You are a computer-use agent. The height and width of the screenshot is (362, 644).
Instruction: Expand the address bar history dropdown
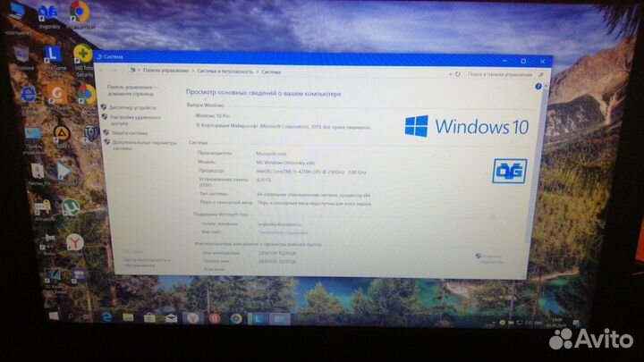[450, 74]
